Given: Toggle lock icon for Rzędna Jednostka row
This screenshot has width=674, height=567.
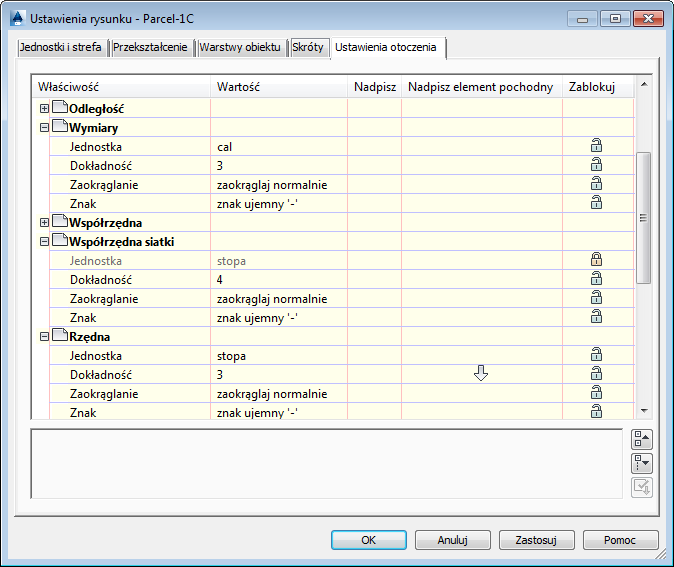Looking at the screenshot, I should coord(596,355).
